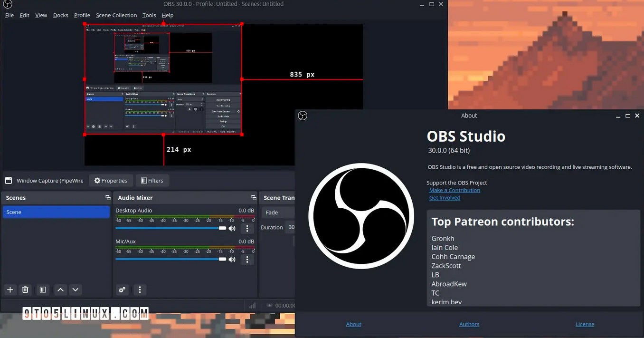Click the Desktop Audio level meter
Screen dimensions: 644x338
click(x=185, y=217)
